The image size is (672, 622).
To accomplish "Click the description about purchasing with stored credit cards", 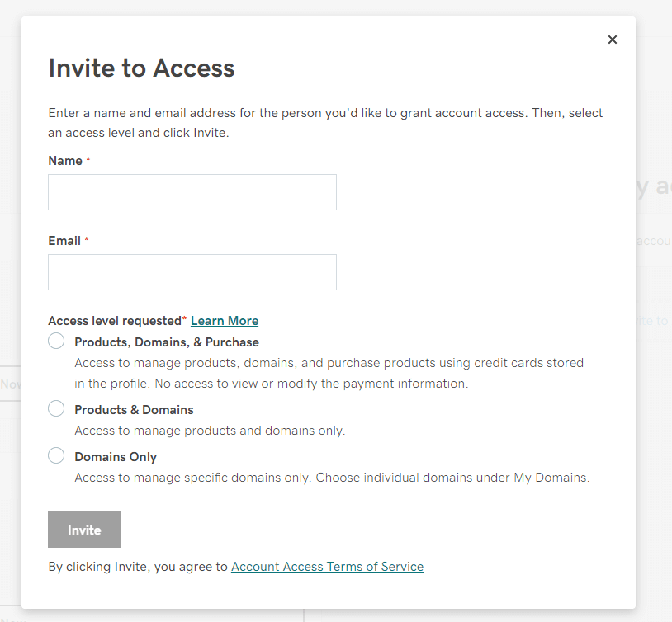I will 329,373.
